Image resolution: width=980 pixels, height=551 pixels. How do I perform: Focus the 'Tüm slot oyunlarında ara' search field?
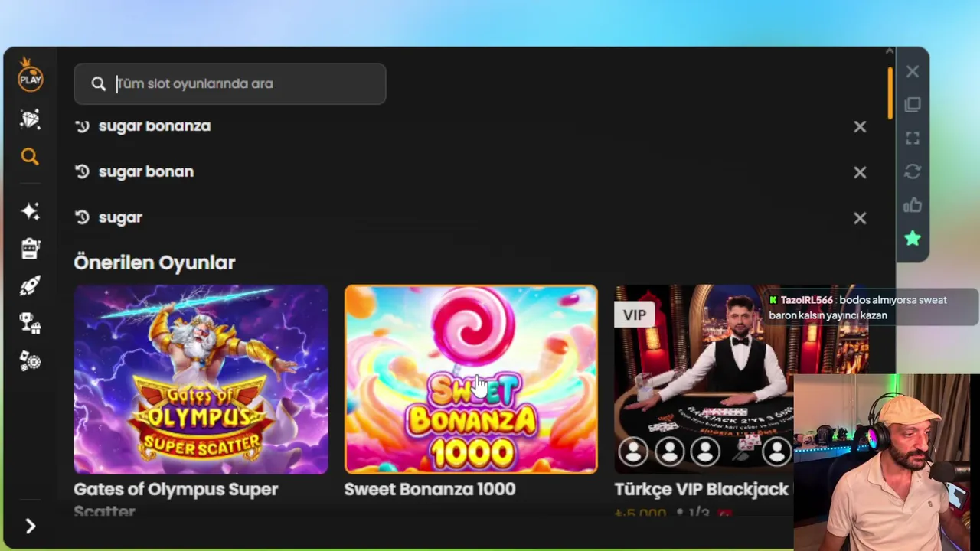coord(230,83)
